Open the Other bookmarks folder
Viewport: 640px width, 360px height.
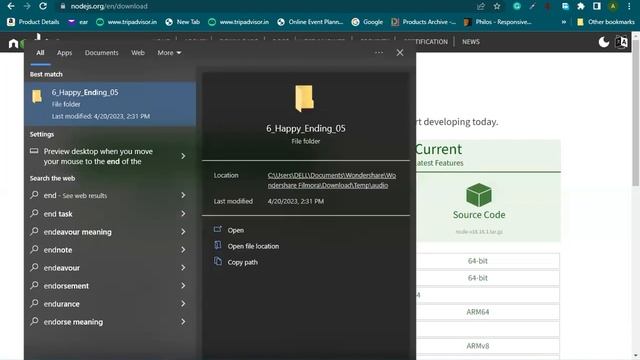pyautogui.click(x=606, y=22)
